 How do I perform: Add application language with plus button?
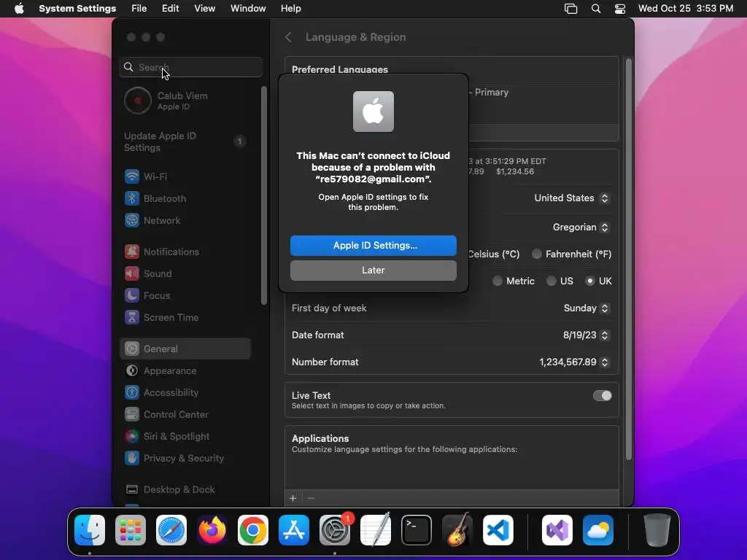tap(293, 498)
